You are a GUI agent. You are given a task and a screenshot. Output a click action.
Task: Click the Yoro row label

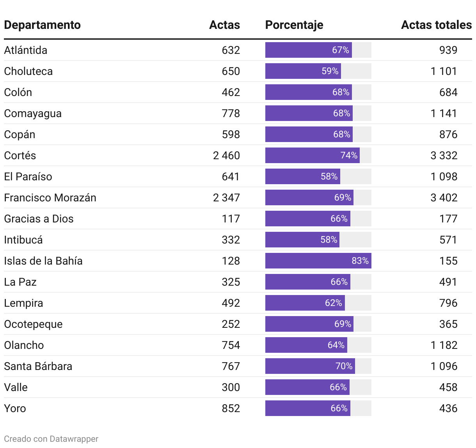coord(15,408)
